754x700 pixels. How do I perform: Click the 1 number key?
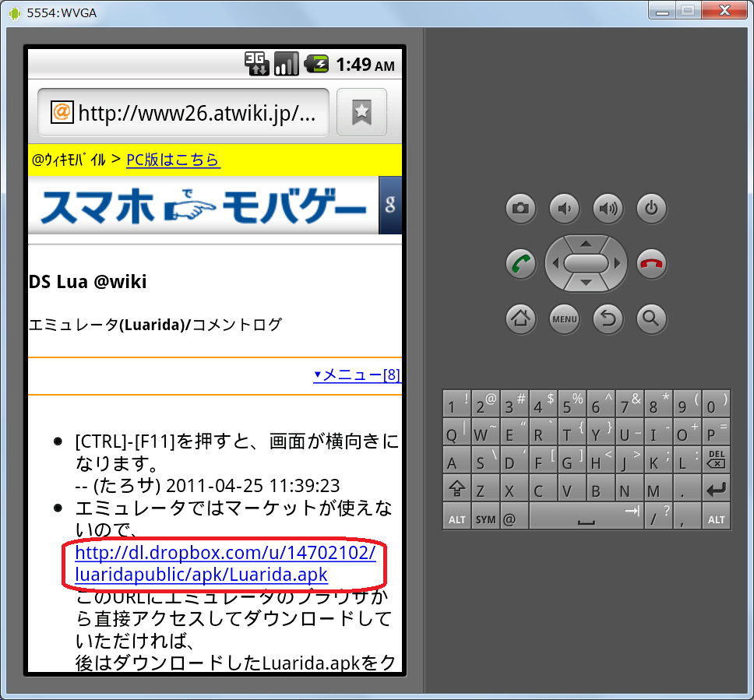tap(456, 404)
